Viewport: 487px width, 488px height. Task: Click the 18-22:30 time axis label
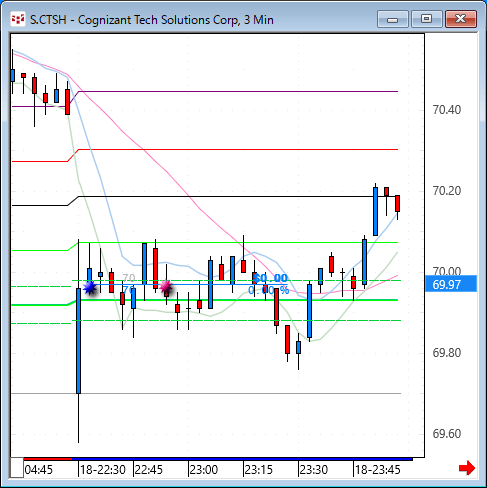[x=103, y=470]
